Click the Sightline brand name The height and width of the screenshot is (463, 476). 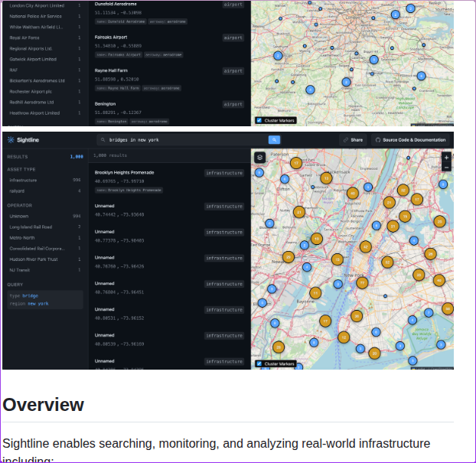point(28,140)
